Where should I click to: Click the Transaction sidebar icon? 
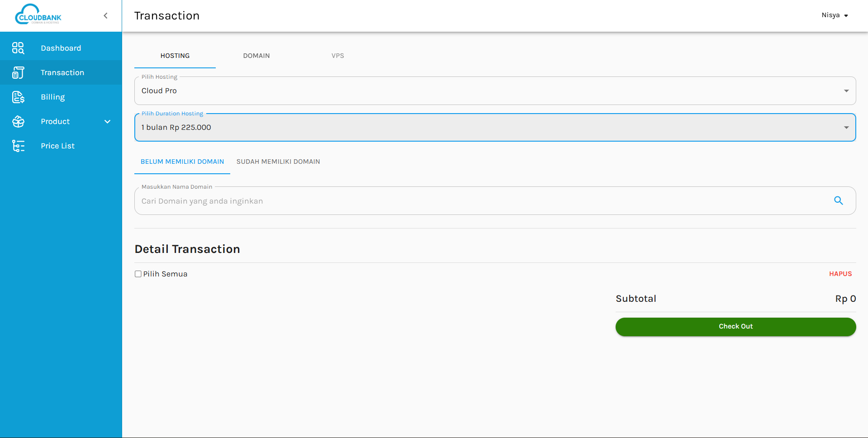18,72
